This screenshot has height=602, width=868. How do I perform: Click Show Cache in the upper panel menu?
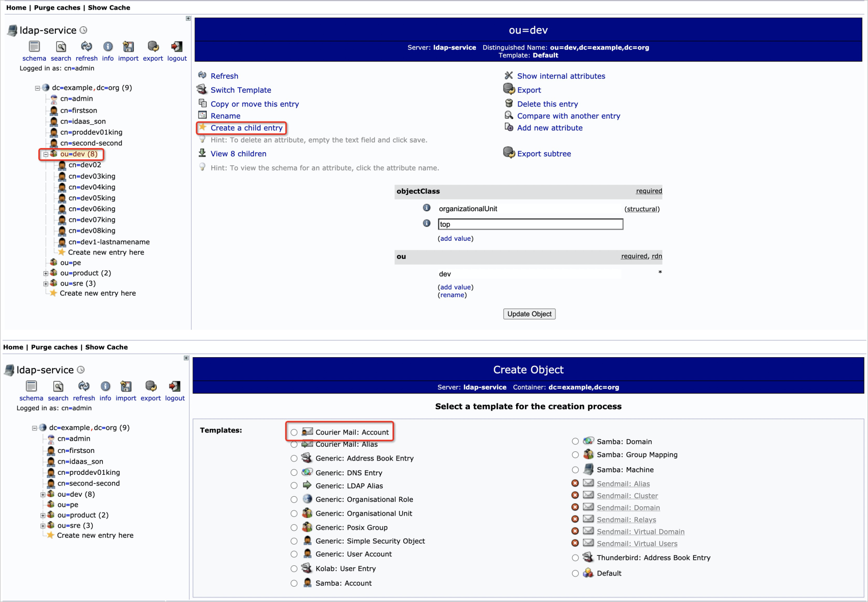pyautogui.click(x=109, y=8)
